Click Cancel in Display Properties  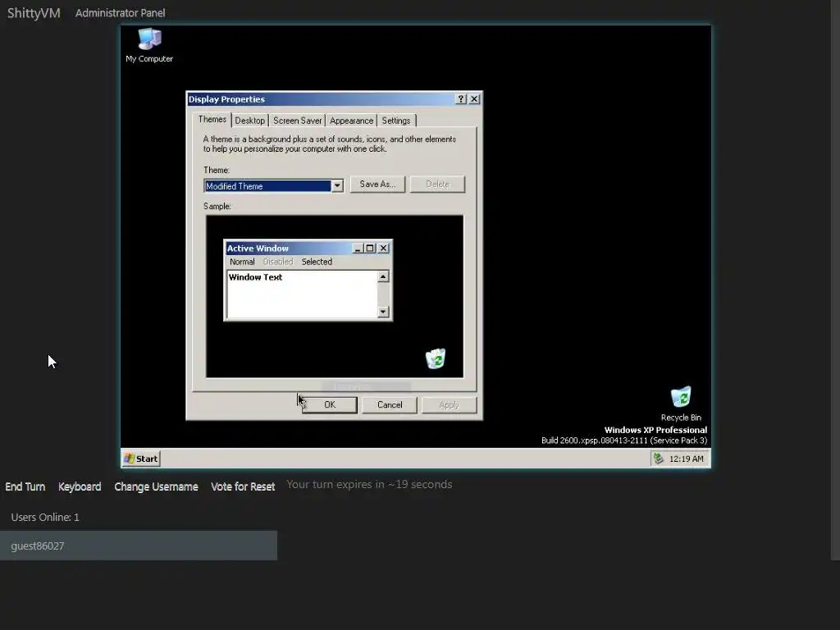pos(390,405)
